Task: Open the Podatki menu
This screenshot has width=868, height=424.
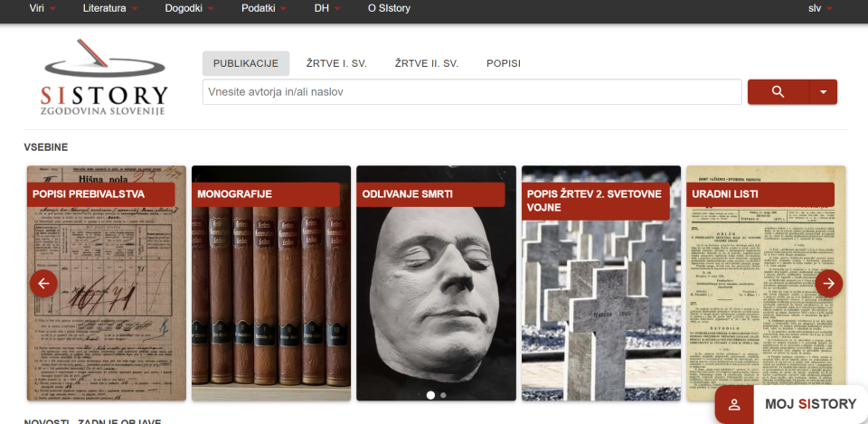Action: 264,8
